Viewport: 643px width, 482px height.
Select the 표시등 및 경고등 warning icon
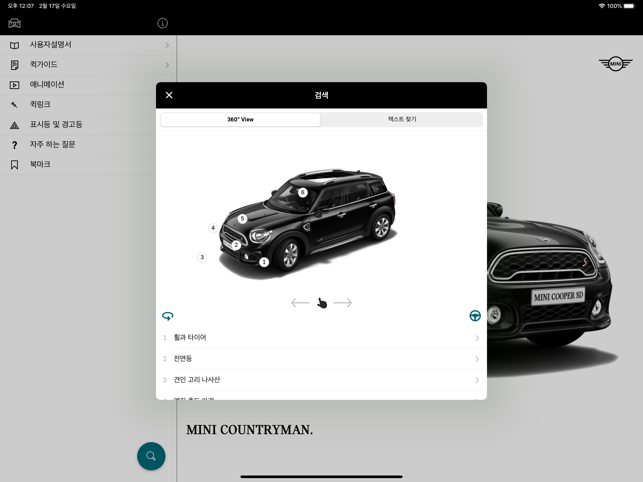14,125
